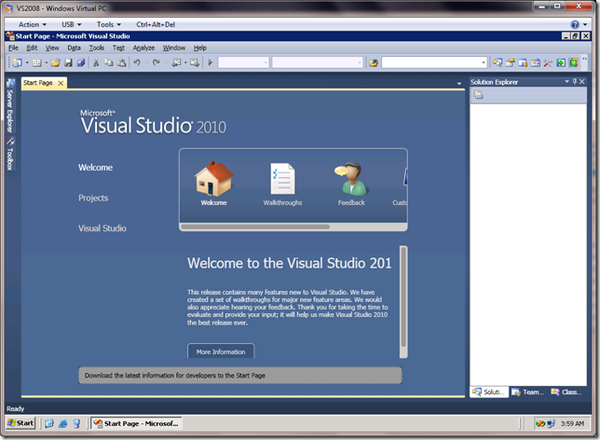Open the Toolbox side tab

[x=10, y=154]
